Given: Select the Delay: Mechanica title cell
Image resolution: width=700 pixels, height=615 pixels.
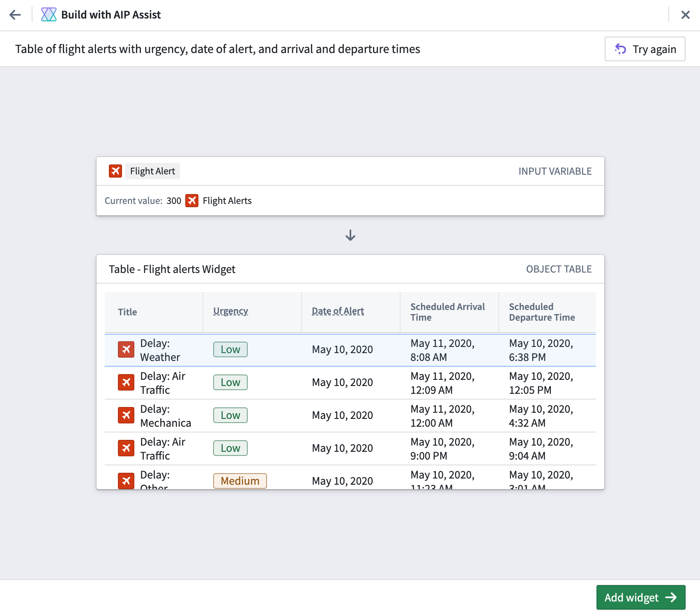Looking at the screenshot, I should [x=166, y=416].
